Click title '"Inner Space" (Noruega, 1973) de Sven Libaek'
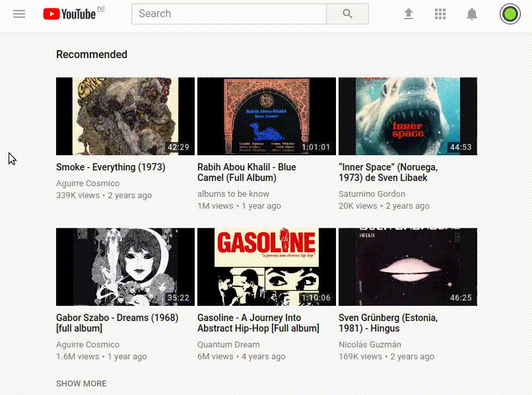Image resolution: width=532 pixels, height=395 pixels. click(388, 172)
